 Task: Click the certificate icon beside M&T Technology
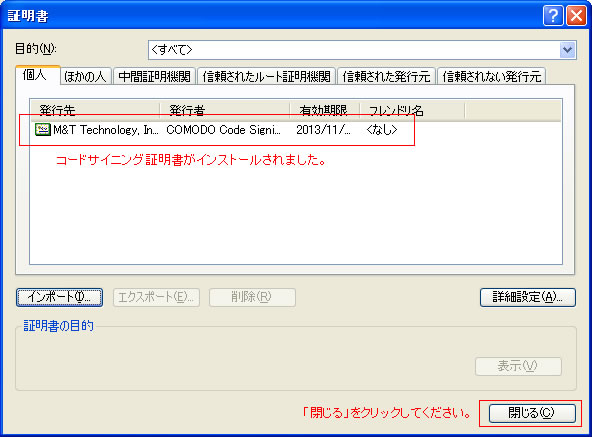(x=43, y=130)
